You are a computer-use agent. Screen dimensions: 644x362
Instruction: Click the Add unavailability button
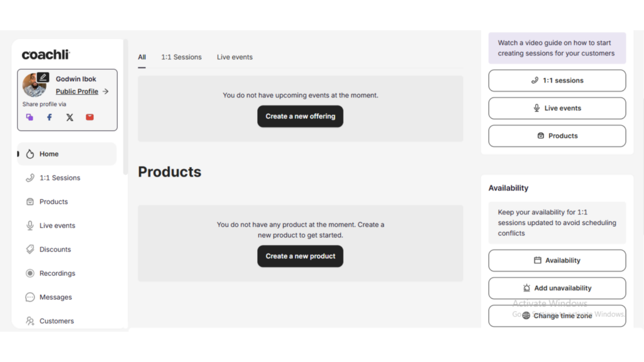coord(557,288)
